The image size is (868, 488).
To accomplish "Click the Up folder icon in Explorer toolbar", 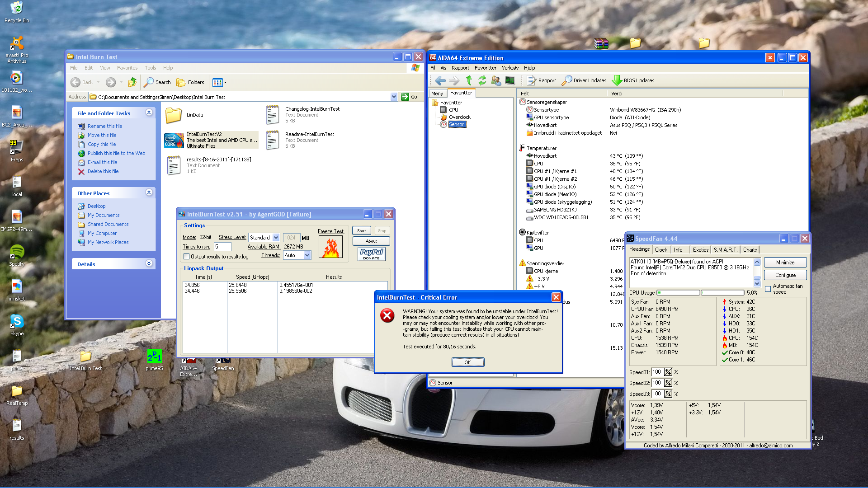I will (x=132, y=82).
